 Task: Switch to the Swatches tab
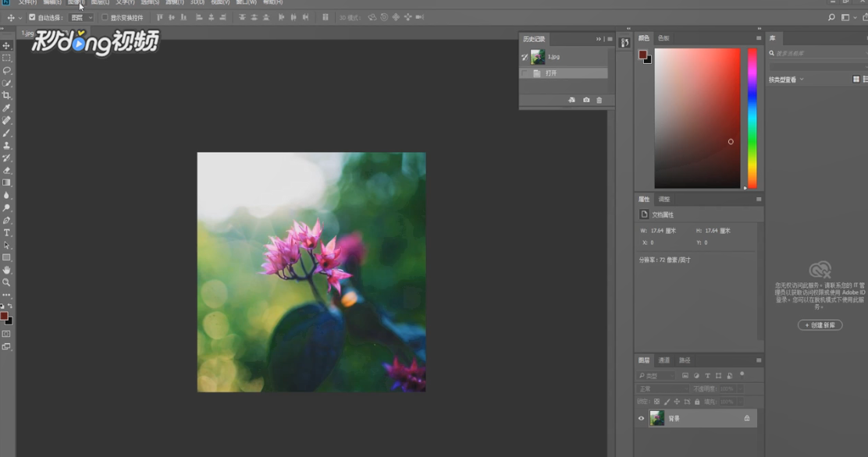pos(663,38)
